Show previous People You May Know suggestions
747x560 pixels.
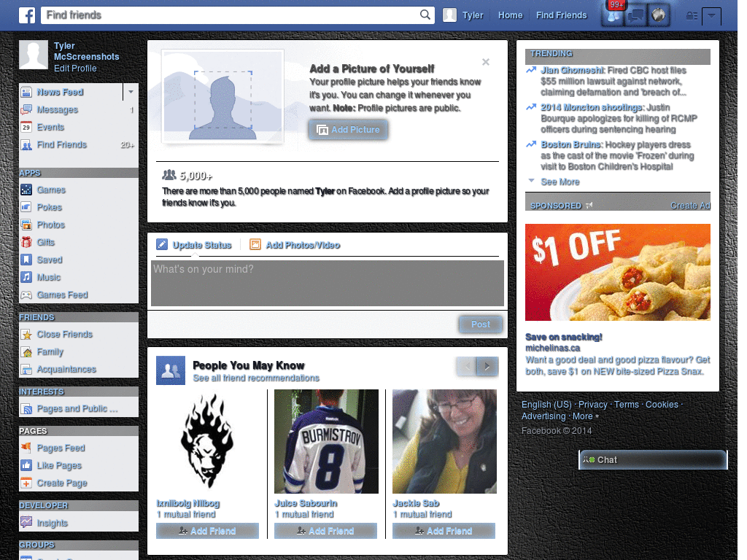[467, 366]
